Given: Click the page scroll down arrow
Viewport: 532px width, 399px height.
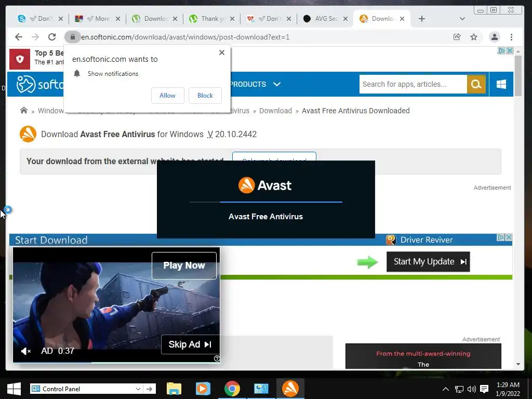Looking at the screenshot, I should tap(518, 364).
